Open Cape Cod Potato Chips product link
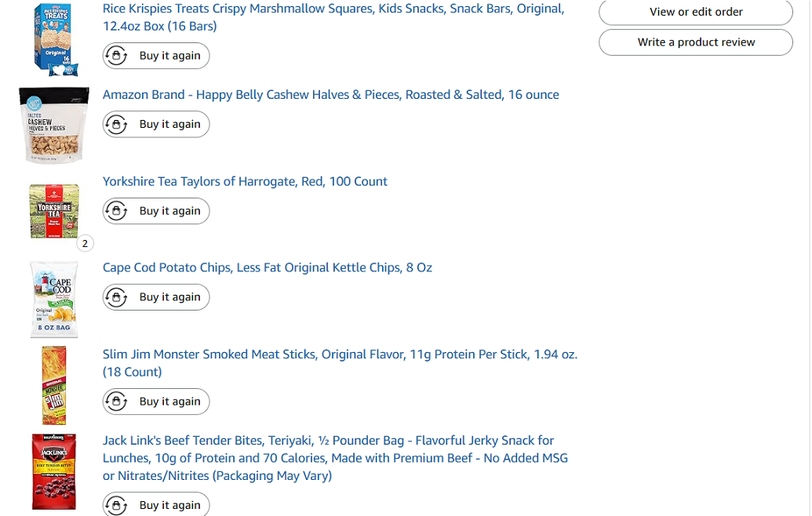 click(268, 267)
